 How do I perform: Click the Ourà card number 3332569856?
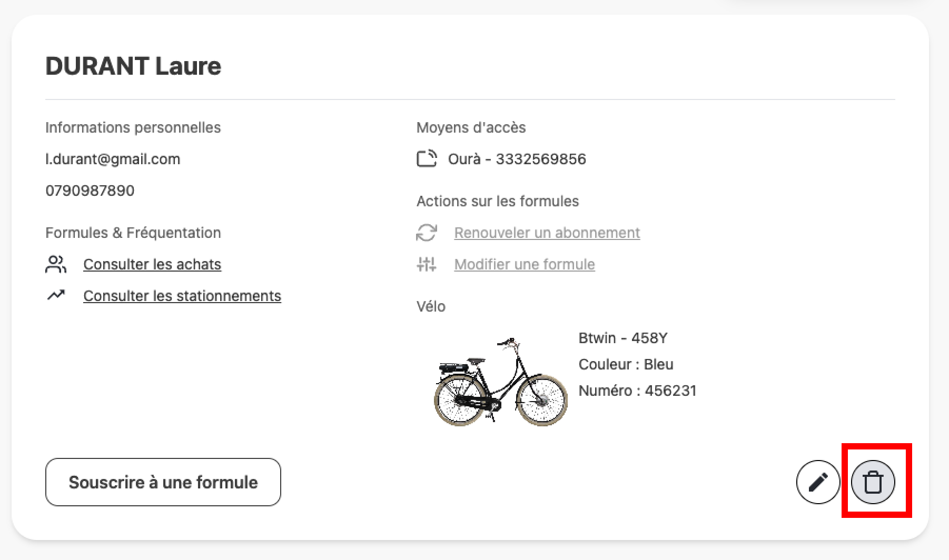coord(541,159)
